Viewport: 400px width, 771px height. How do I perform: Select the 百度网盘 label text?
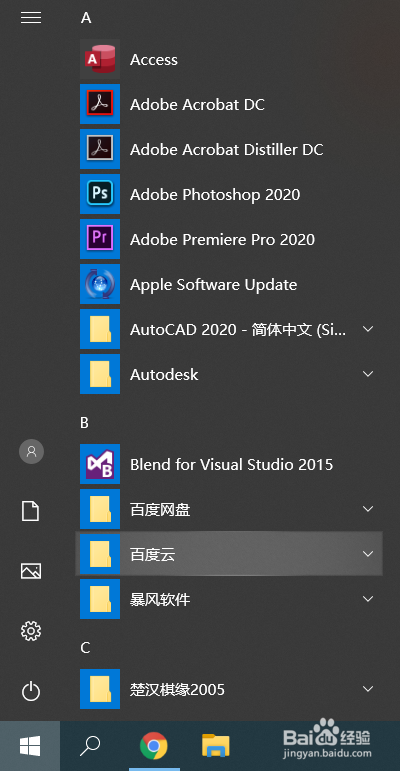(160, 510)
